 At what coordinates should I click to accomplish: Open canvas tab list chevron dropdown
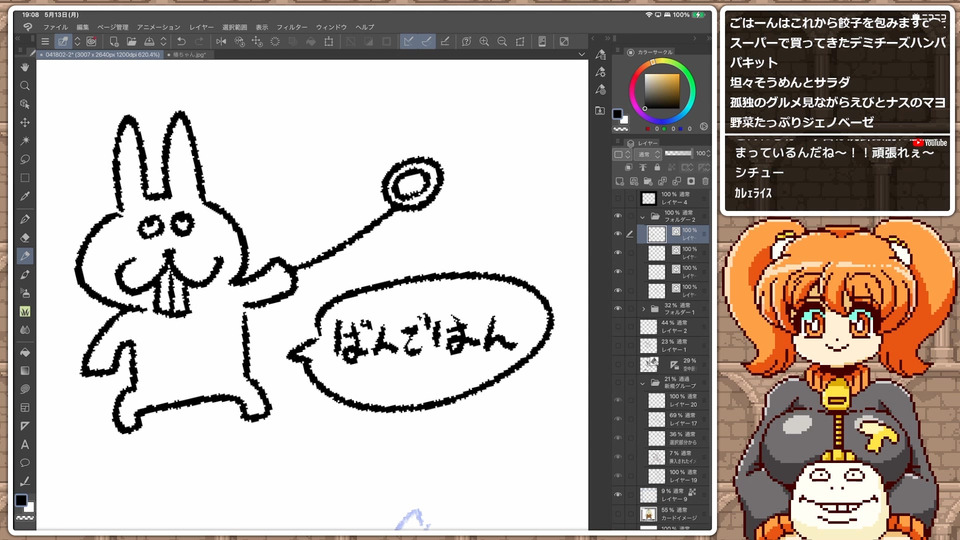pos(581,54)
